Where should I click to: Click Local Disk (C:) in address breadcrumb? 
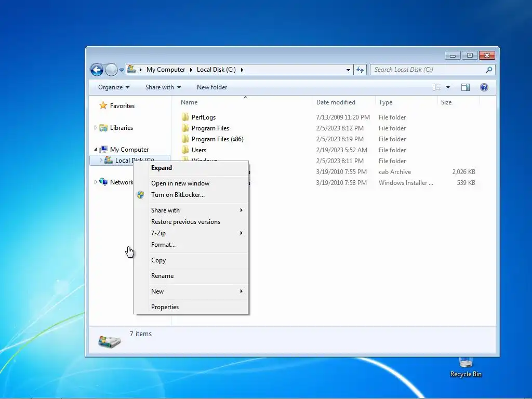tap(216, 70)
